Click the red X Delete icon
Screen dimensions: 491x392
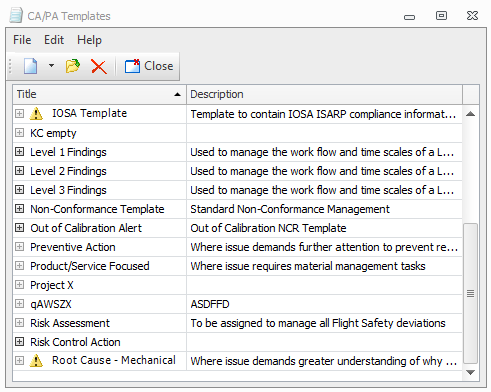99,66
